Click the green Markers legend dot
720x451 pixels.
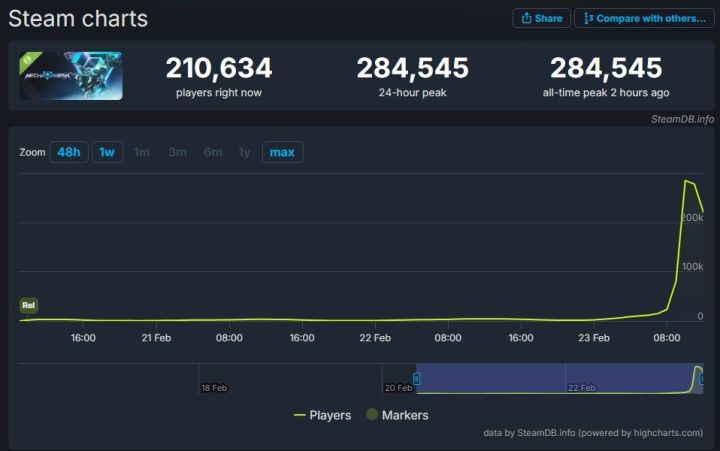tap(372, 414)
